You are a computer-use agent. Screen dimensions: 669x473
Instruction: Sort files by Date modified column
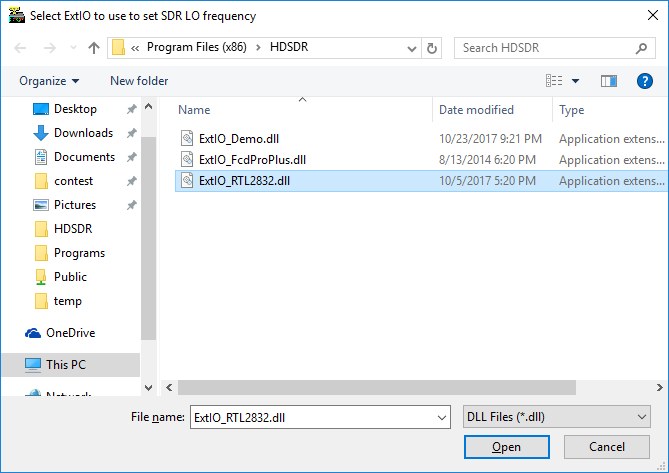pyautogui.click(x=476, y=110)
